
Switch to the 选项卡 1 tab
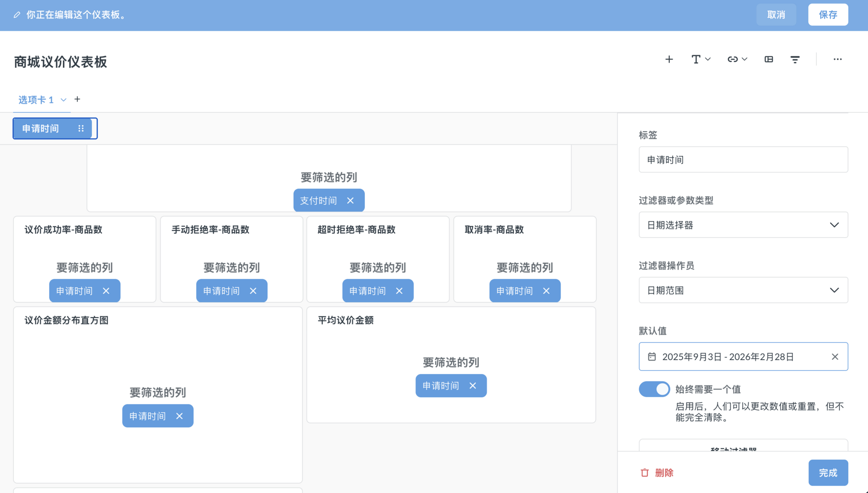pyautogui.click(x=36, y=100)
